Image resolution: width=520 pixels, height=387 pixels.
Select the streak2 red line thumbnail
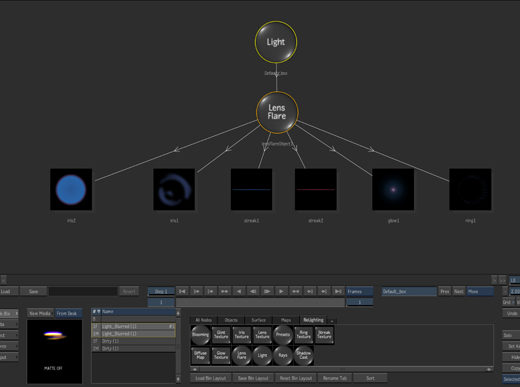point(315,189)
